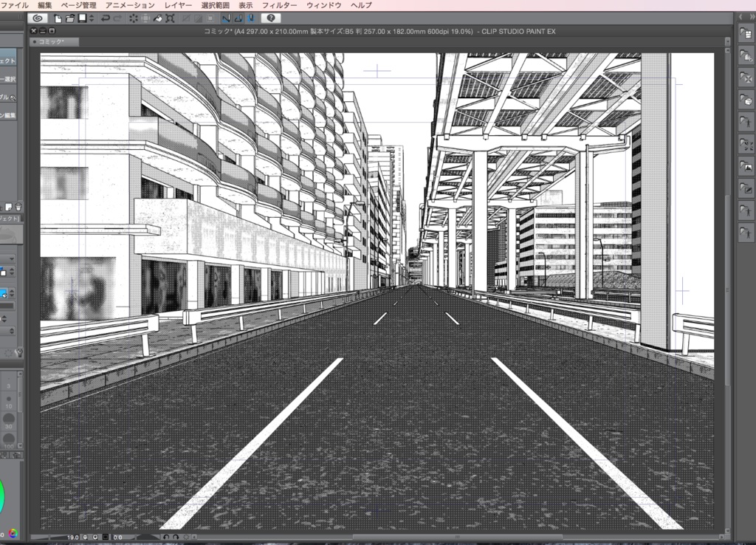Open the dropdown next to the Save icon

point(91,18)
